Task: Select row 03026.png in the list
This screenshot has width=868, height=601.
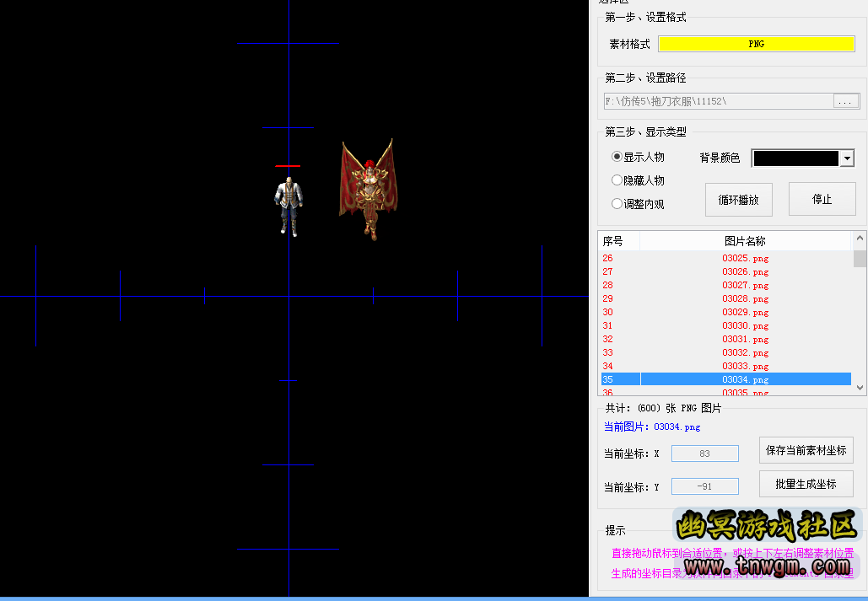Action: coord(725,271)
